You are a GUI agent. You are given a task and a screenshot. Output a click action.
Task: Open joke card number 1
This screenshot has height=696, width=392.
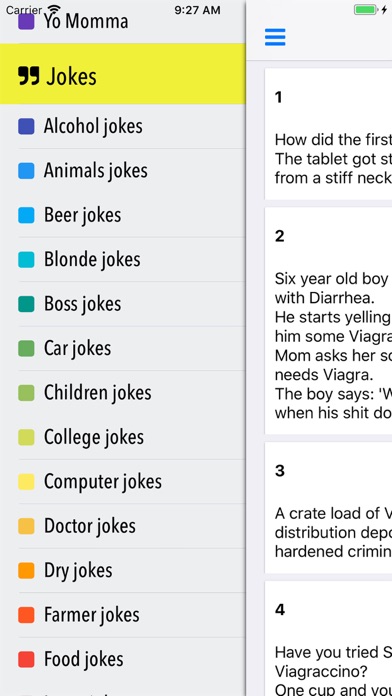pos(329,134)
